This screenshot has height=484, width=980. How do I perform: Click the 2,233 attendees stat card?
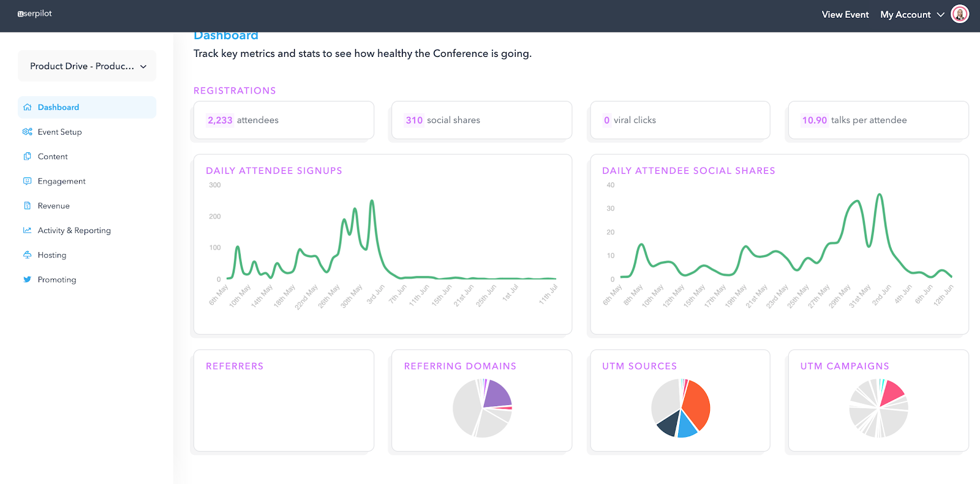click(x=284, y=120)
